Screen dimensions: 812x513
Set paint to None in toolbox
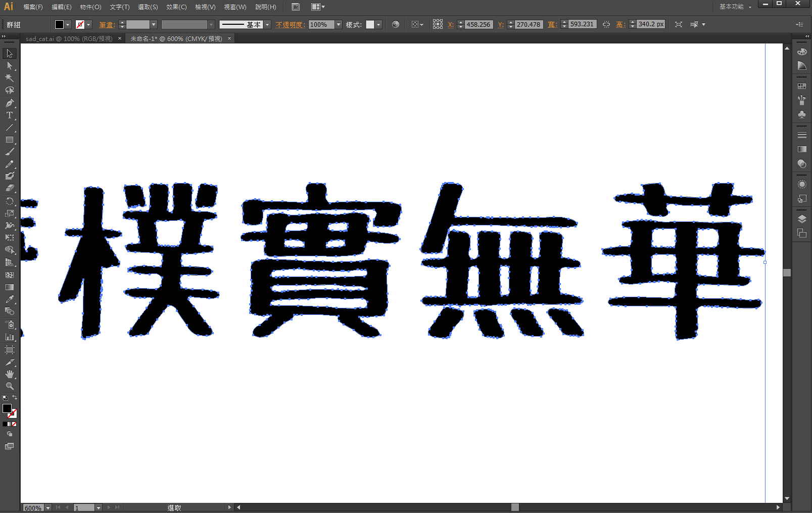tap(14, 424)
